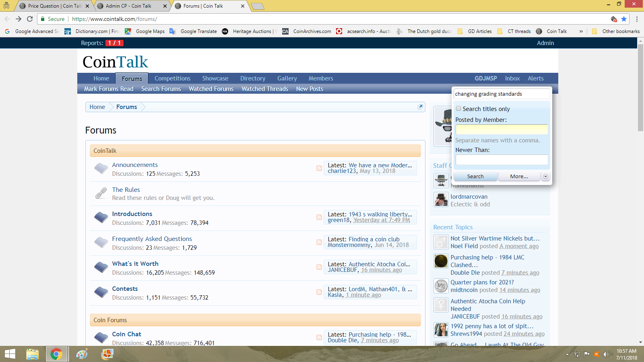
Task: Click the More... button in the search popup
Action: click(x=519, y=177)
